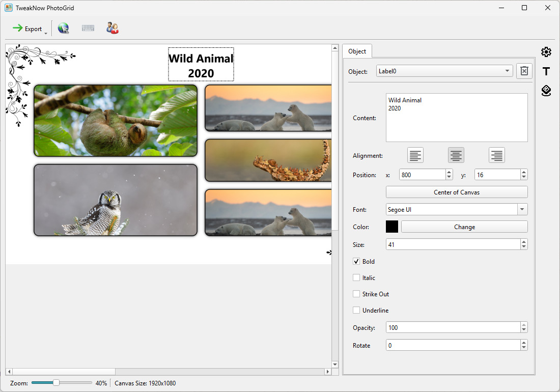560x392 pixels.
Task: Align text left
Action: 415,155
